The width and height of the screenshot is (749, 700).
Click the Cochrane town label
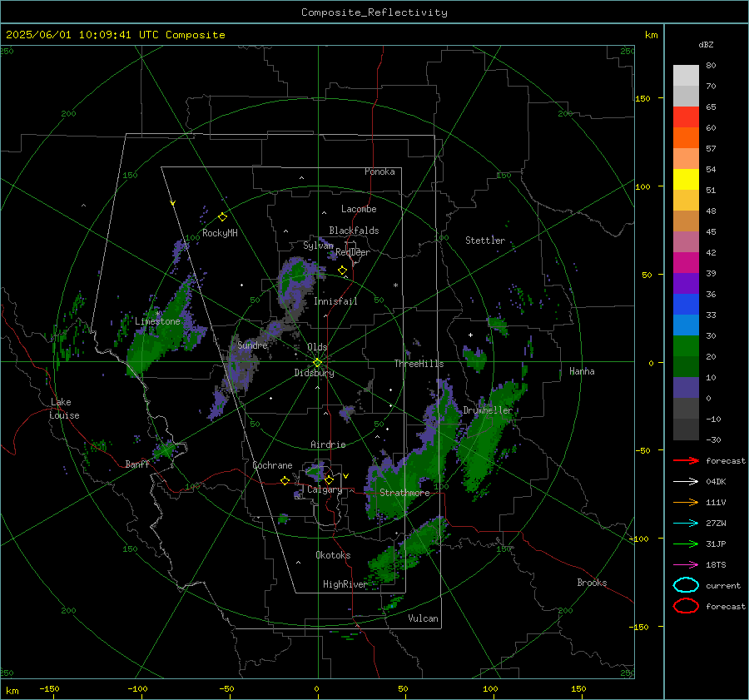pyautogui.click(x=272, y=465)
